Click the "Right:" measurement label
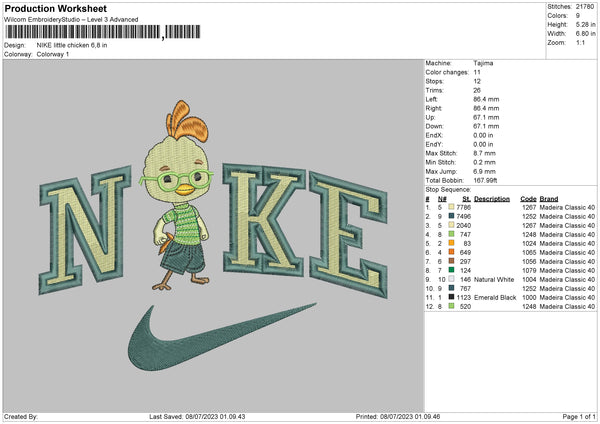Screen dimensions: 600x424 434,108
